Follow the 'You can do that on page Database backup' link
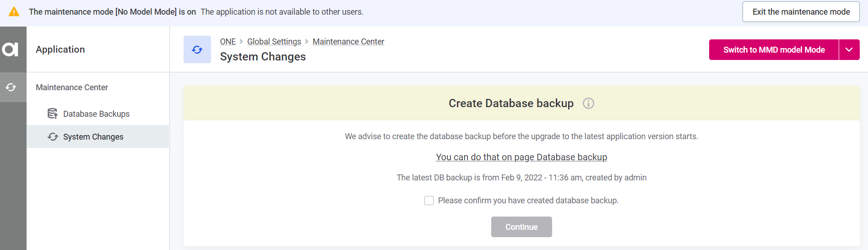The width and height of the screenshot is (868, 250). click(521, 157)
